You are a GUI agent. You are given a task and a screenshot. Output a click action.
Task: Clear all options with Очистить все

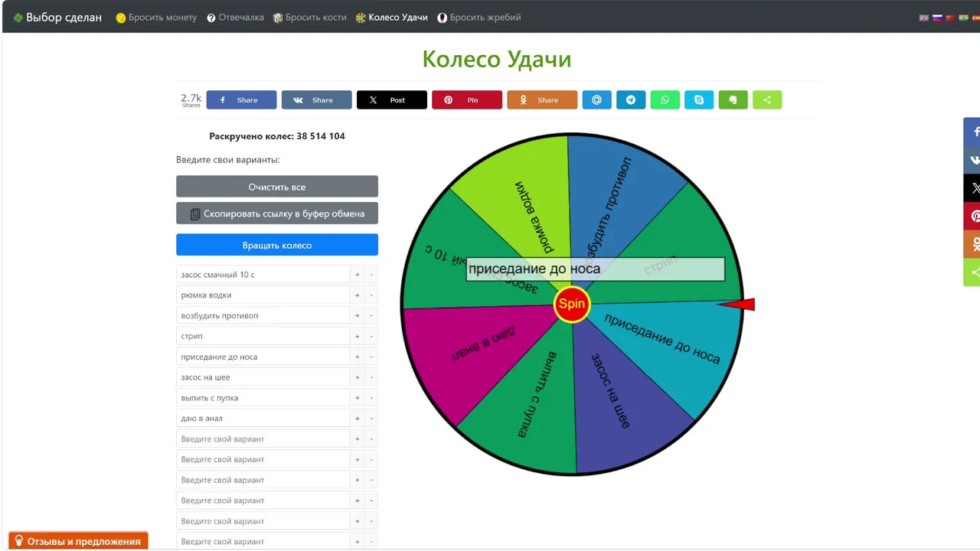[x=277, y=187]
